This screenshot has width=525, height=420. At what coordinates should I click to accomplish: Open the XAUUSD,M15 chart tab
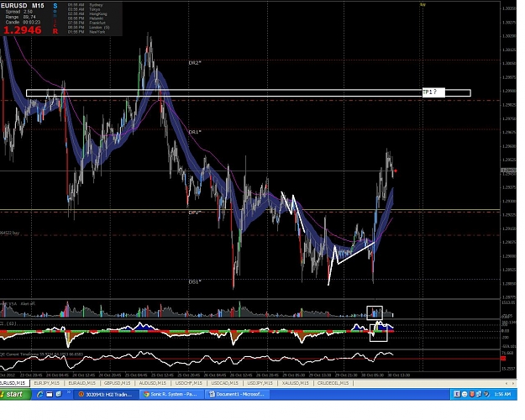pos(295,383)
